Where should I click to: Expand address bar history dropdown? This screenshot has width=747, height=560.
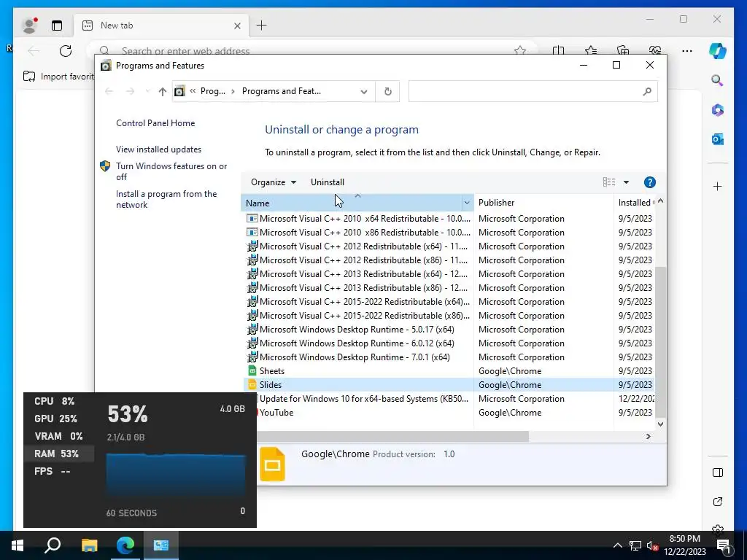point(364,91)
